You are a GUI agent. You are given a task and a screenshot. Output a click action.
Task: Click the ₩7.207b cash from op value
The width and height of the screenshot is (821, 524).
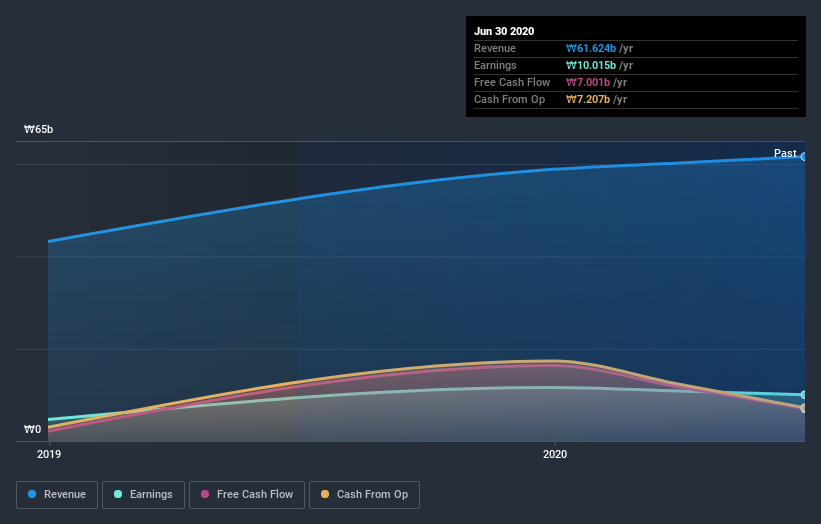tap(588, 99)
